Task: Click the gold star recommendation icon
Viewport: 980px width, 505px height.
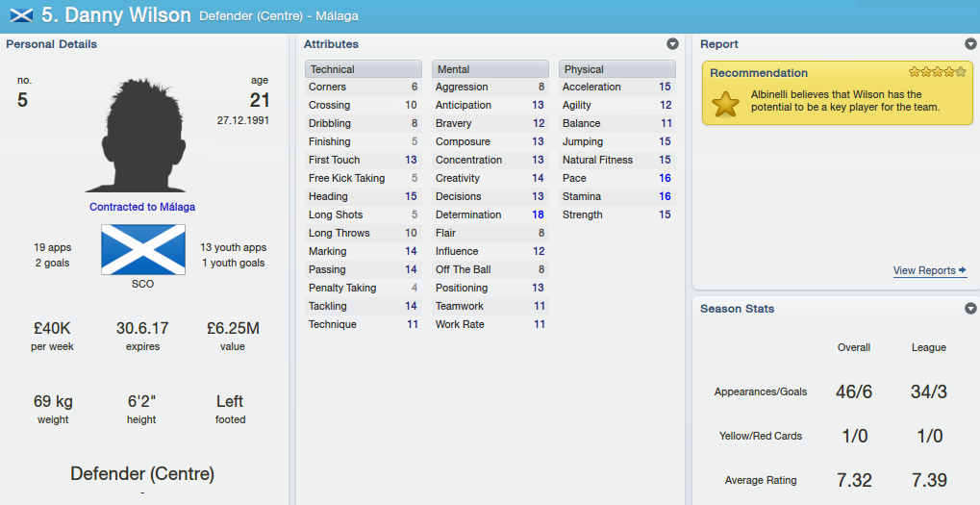Action: click(x=725, y=104)
